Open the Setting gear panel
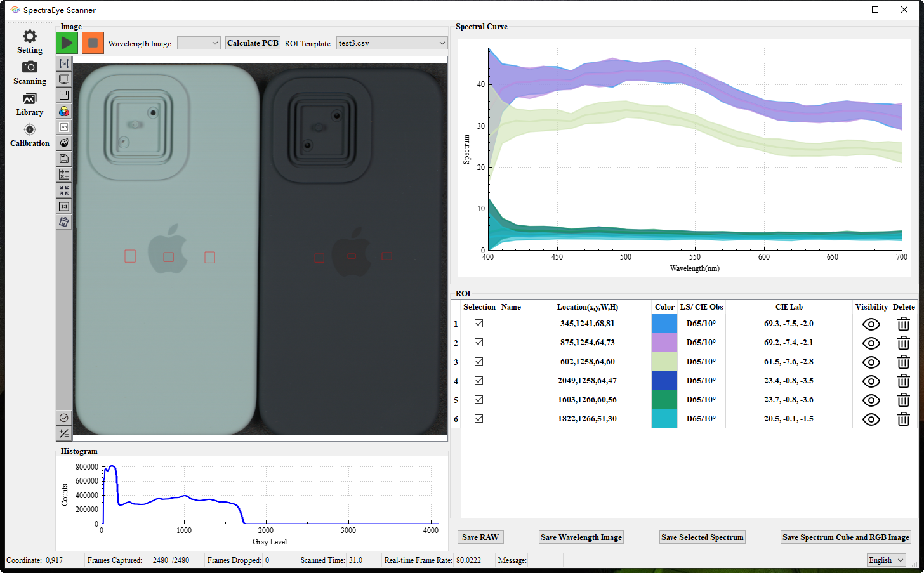924x573 pixels. 30,41
